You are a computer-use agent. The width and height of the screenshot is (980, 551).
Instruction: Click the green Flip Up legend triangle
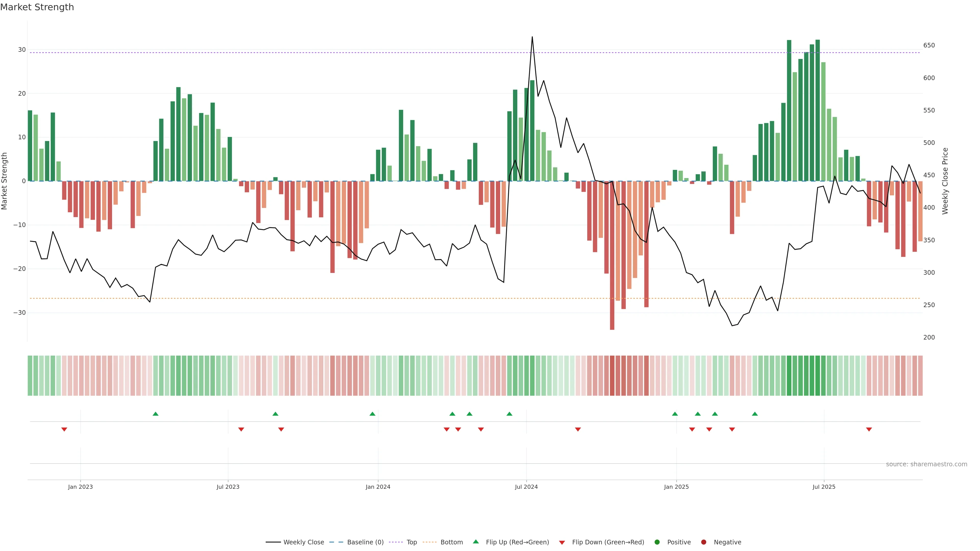(x=475, y=542)
